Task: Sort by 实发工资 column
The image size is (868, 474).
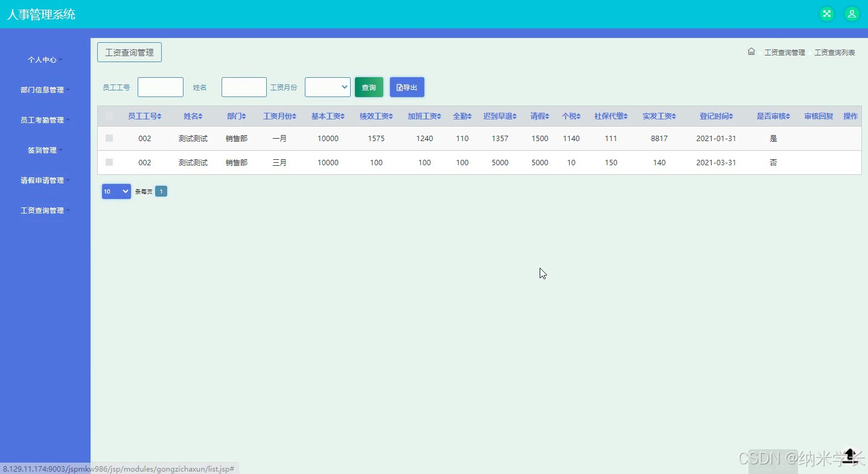Action: click(x=660, y=116)
